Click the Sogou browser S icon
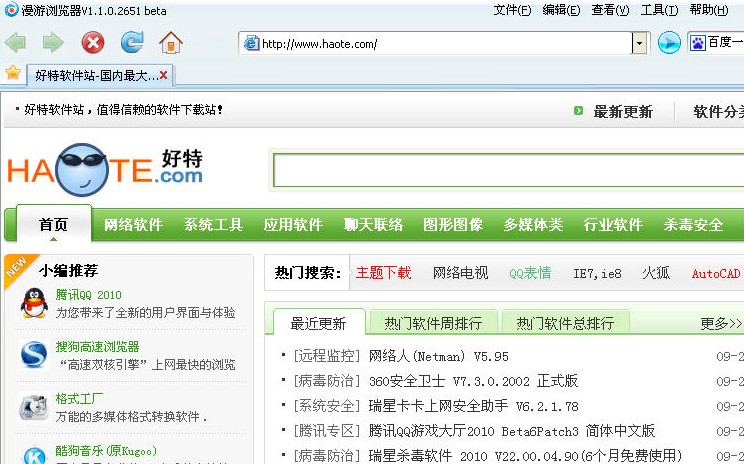The image size is (744, 464). 34,354
